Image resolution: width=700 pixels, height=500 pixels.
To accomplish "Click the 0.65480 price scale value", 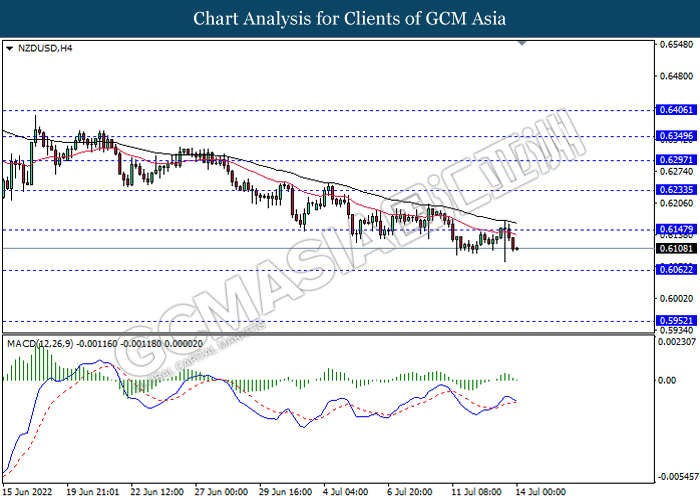I will coord(676,45).
